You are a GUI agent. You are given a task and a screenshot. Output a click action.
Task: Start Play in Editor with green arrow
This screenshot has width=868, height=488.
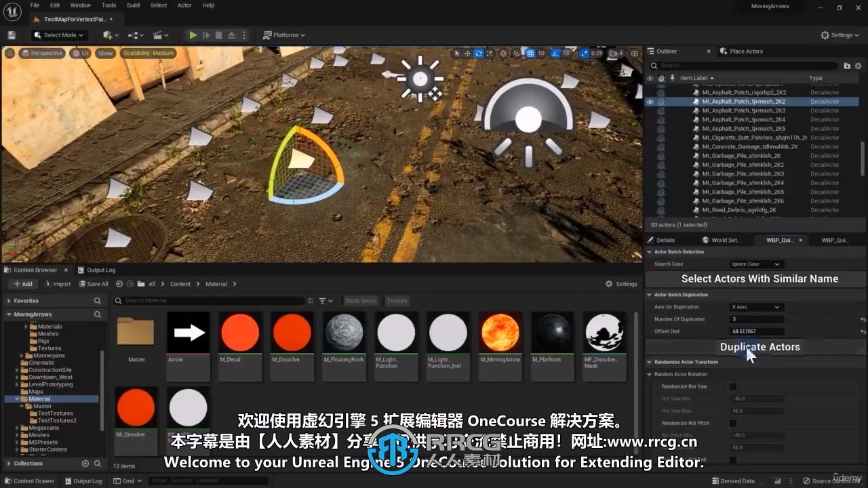[x=193, y=35]
